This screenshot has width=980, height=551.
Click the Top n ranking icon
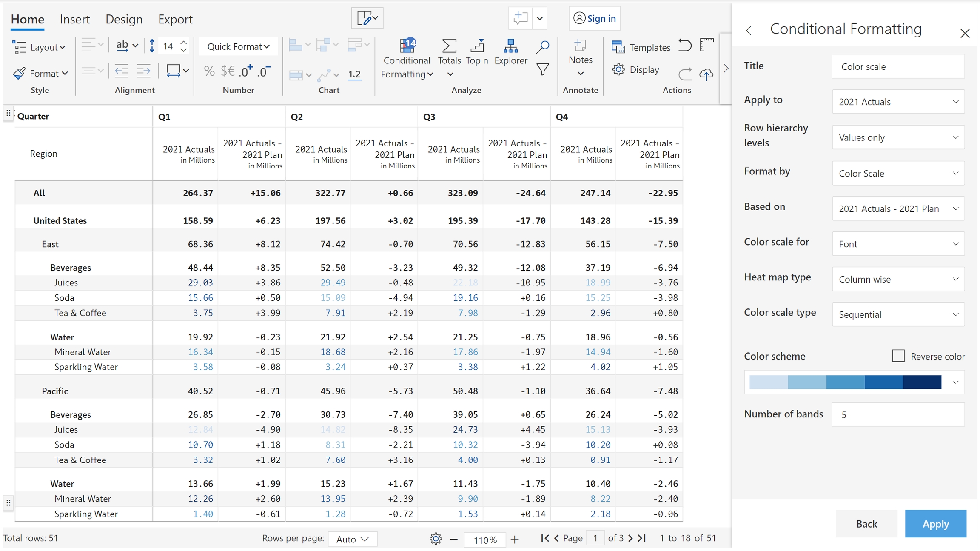(x=477, y=46)
